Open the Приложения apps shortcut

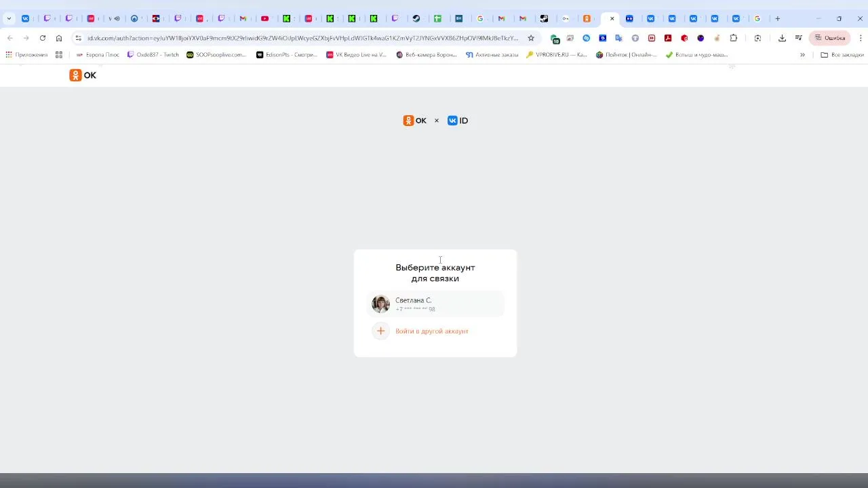point(27,55)
